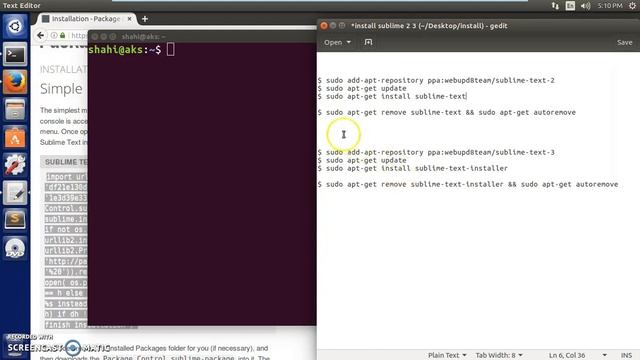Open the Ubuntu Dash search launcher
The image size is (640, 360).
click(15, 27)
